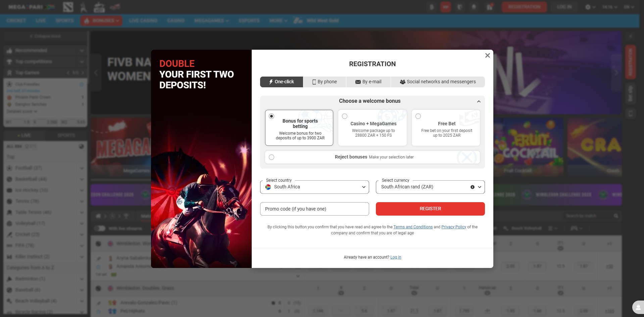Collapse the Choose a welcome bonus section
Screen dimensions: 644x317
tap(479, 101)
